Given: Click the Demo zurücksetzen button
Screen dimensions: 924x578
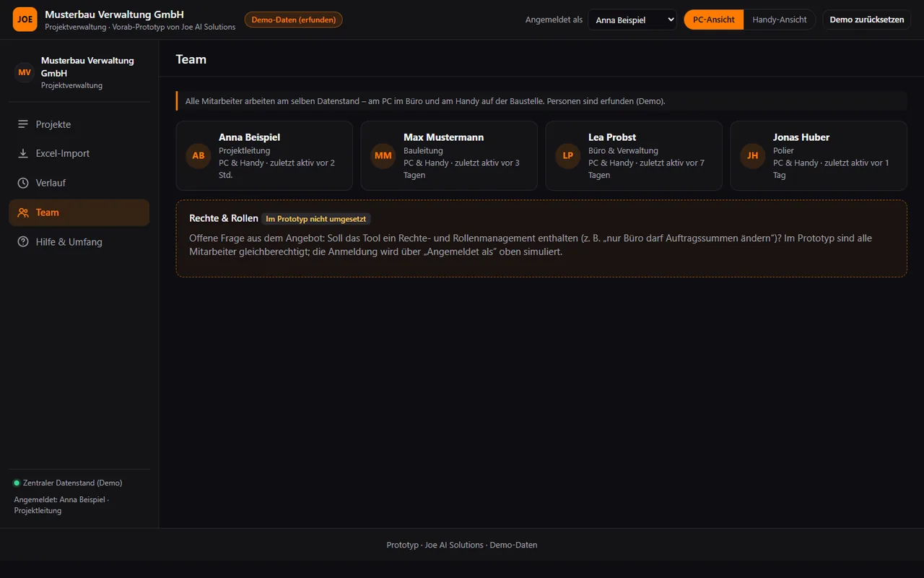Looking at the screenshot, I should [x=867, y=20].
